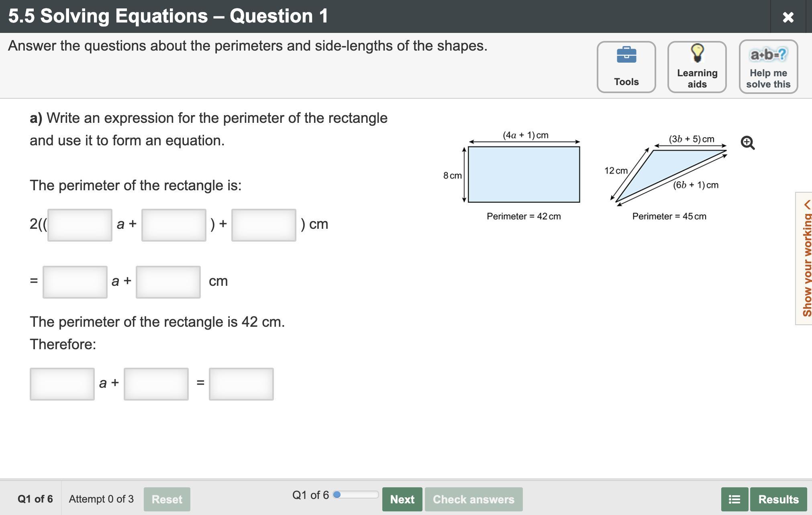Click Help me solve this

(x=768, y=67)
